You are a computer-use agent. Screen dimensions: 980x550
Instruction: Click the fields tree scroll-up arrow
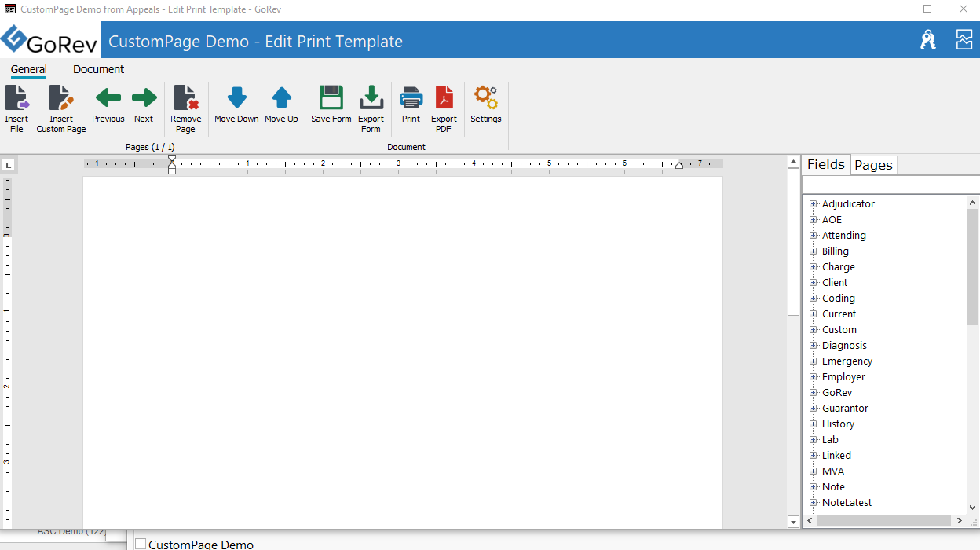pyautogui.click(x=973, y=203)
